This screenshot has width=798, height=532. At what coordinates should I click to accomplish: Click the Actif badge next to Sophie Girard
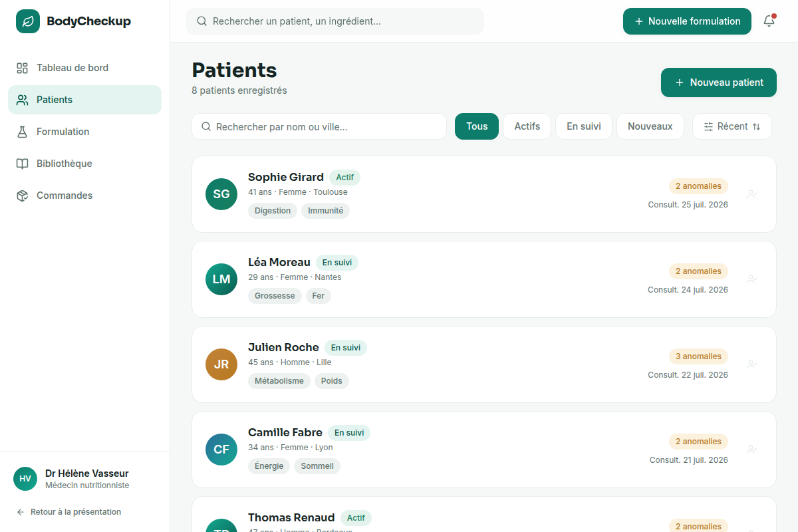344,178
